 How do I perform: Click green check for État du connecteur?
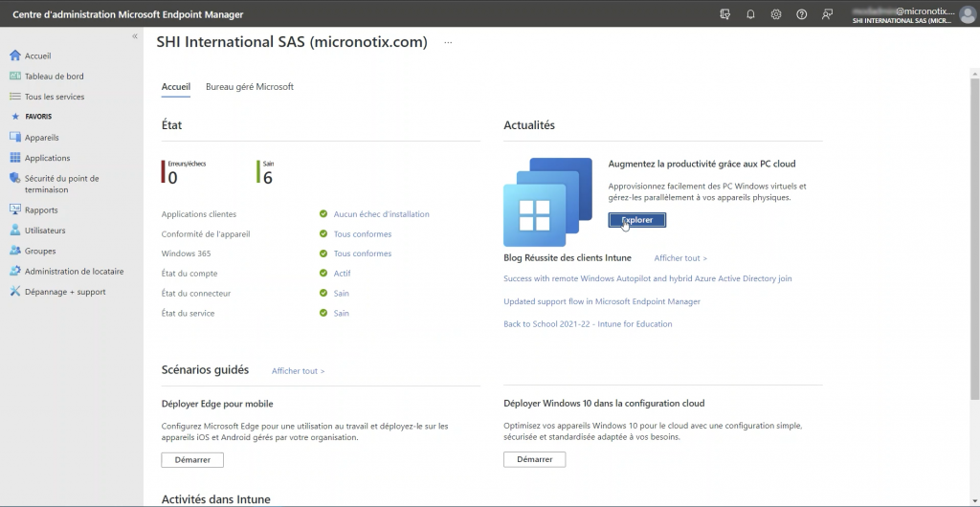(x=323, y=294)
